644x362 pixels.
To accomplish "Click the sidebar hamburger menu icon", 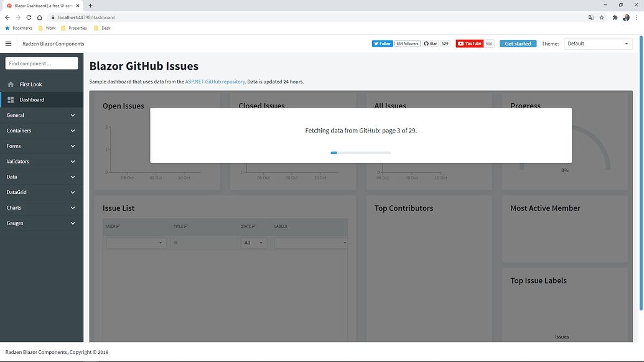I will (8, 44).
